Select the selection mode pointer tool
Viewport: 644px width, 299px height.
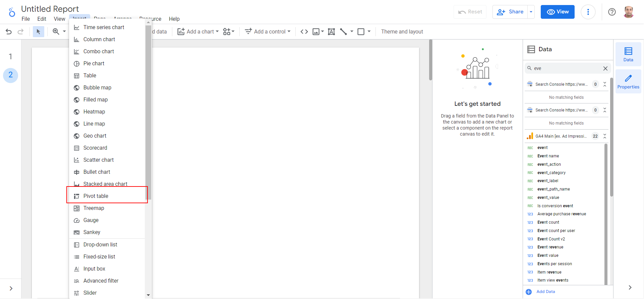[38, 31]
